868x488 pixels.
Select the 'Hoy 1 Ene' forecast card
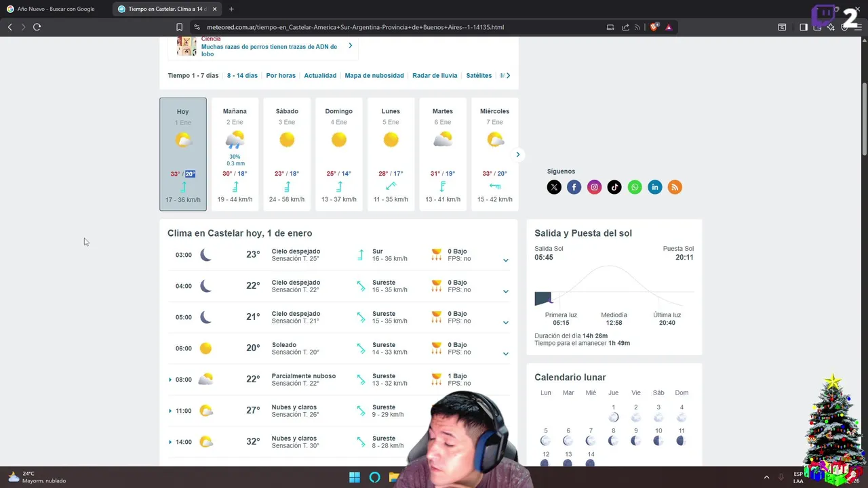(x=183, y=155)
